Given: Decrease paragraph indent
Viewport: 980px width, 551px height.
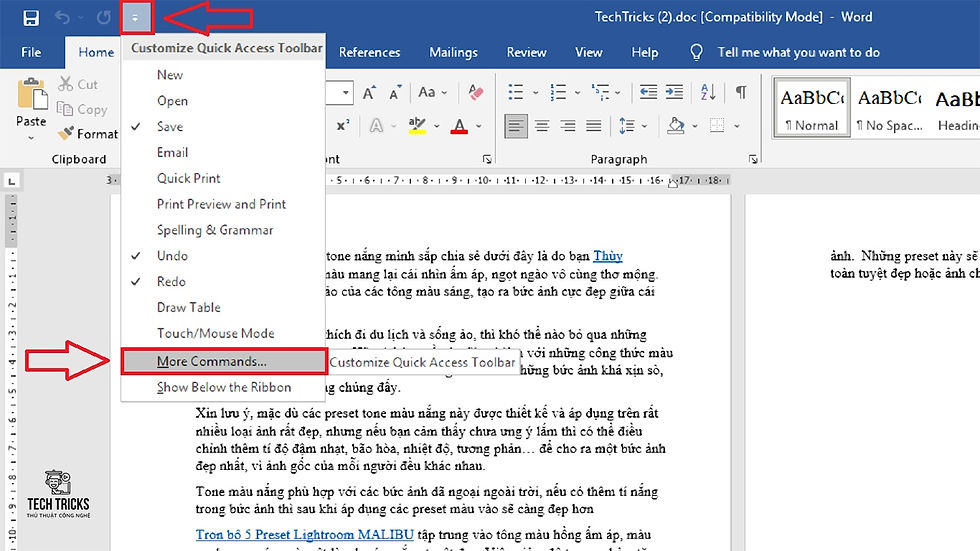Looking at the screenshot, I should pos(648,92).
